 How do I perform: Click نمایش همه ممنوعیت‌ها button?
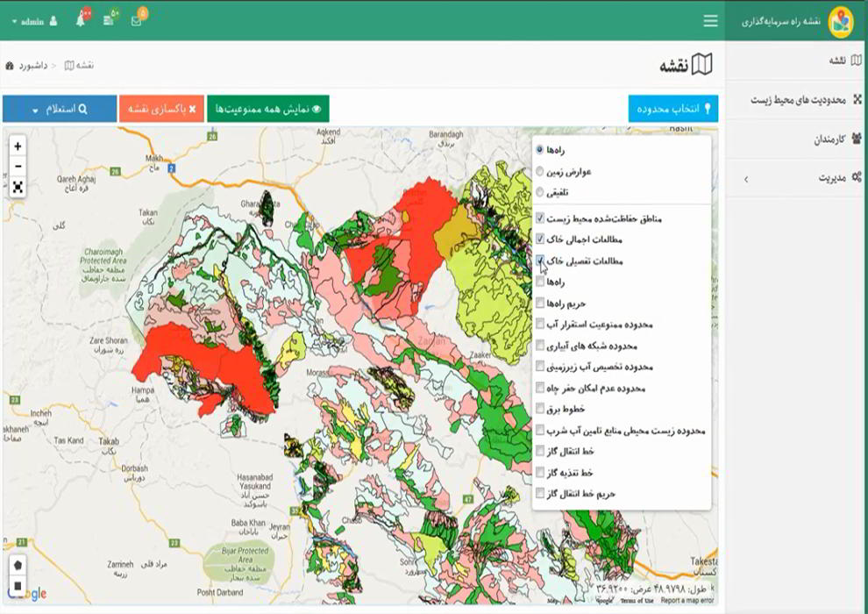point(268,109)
